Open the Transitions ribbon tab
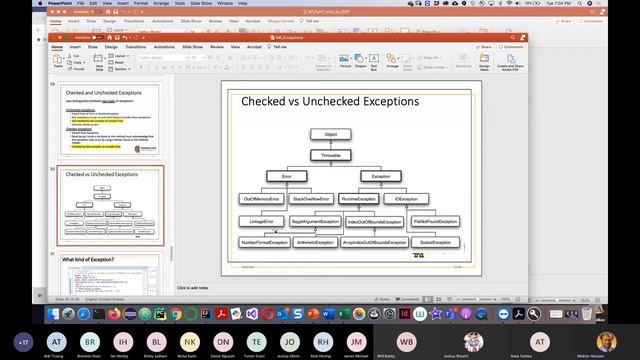640x360 pixels. 136,47
